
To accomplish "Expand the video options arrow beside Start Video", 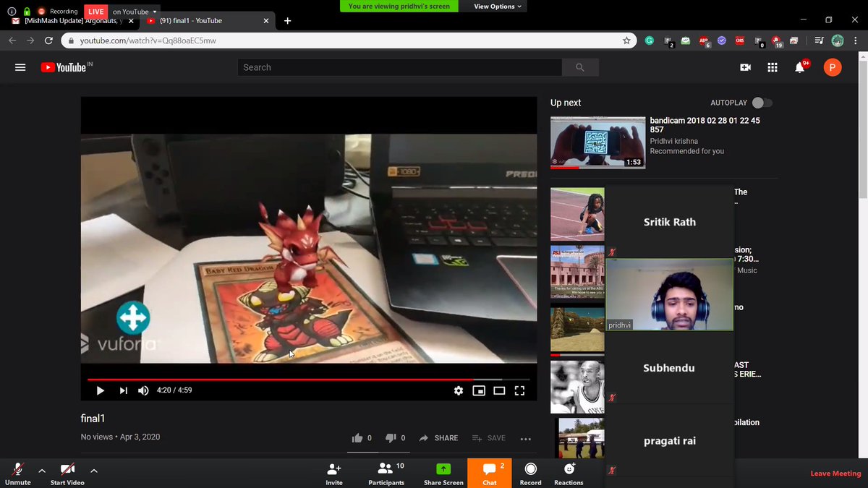I will tap(94, 471).
